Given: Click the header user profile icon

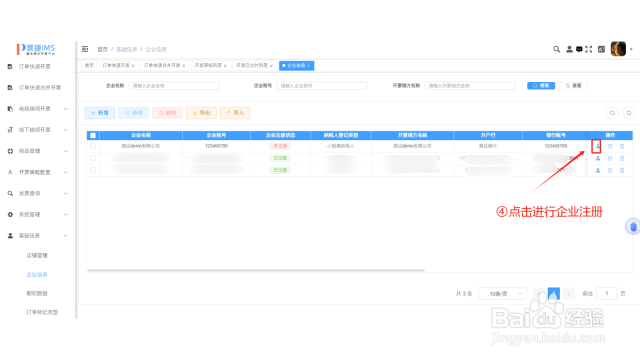Looking at the screenshot, I should [569, 49].
